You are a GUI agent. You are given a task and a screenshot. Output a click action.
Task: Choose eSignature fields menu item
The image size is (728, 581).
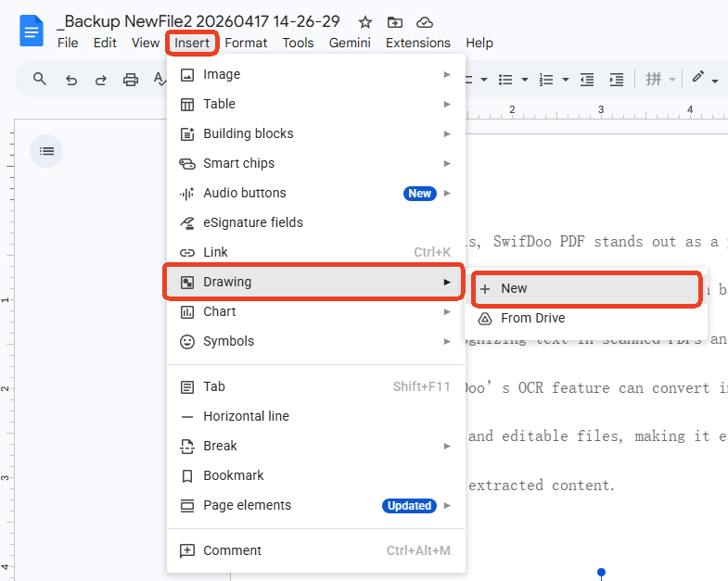(315, 222)
